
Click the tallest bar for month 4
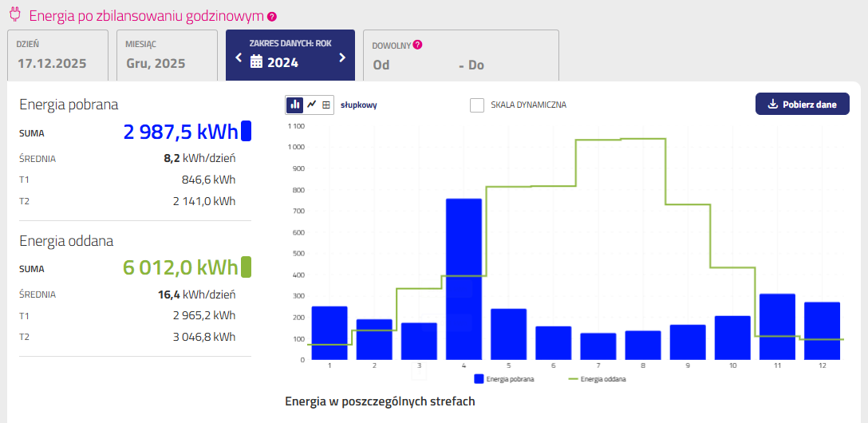[464, 279]
